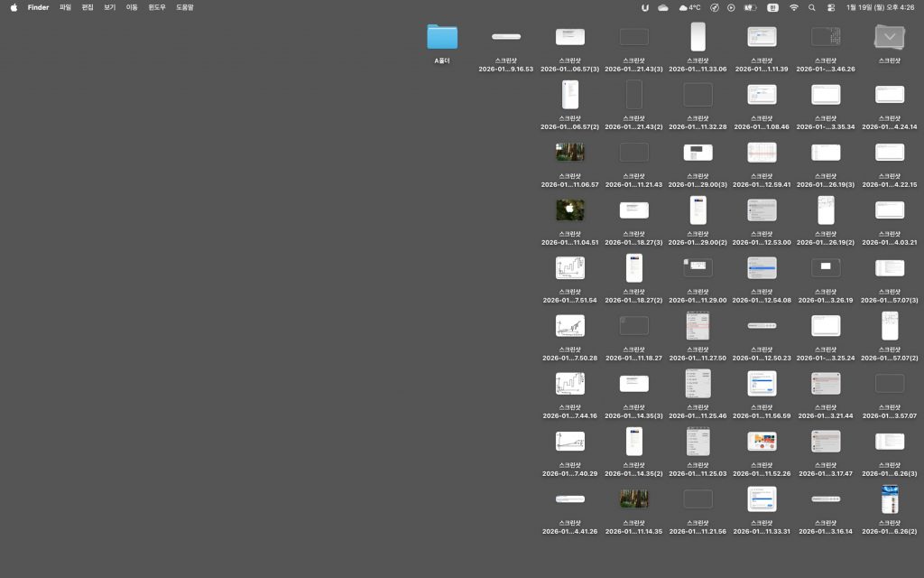Select screenshot thumbnail 2026-01...9.16.53
924x578 pixels.
coord(506,37)
